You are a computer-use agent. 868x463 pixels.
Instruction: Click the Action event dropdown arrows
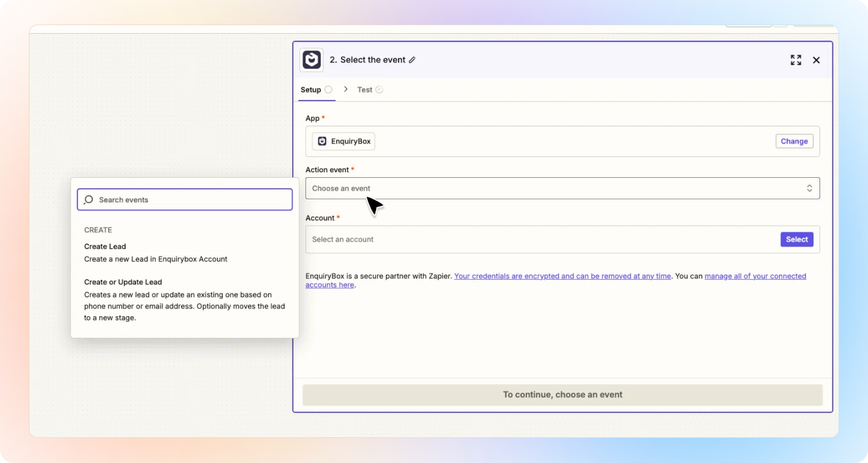pos(809,188)
